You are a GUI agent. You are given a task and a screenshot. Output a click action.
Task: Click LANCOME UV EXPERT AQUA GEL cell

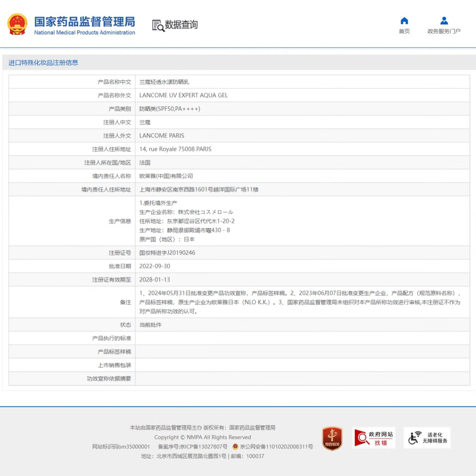[x=183, y=95]
